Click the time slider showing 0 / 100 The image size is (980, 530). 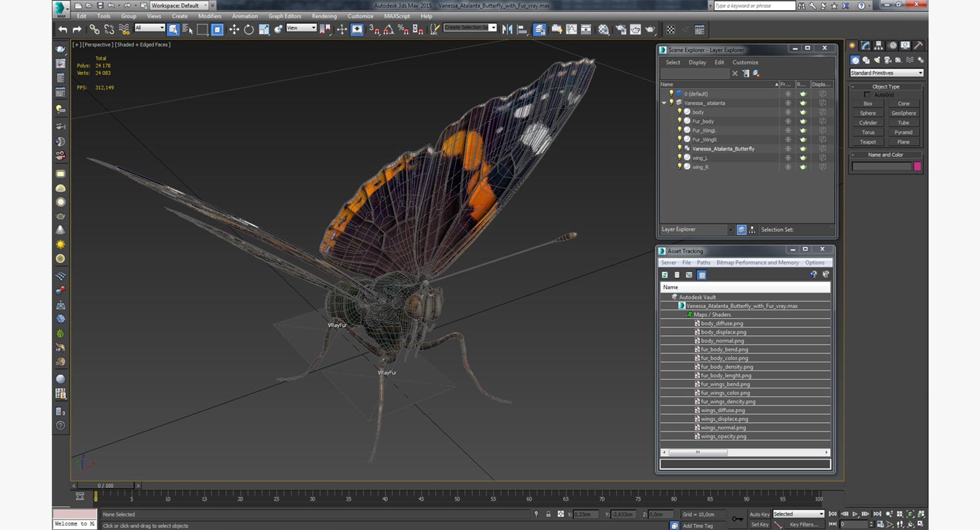(106, 486)
